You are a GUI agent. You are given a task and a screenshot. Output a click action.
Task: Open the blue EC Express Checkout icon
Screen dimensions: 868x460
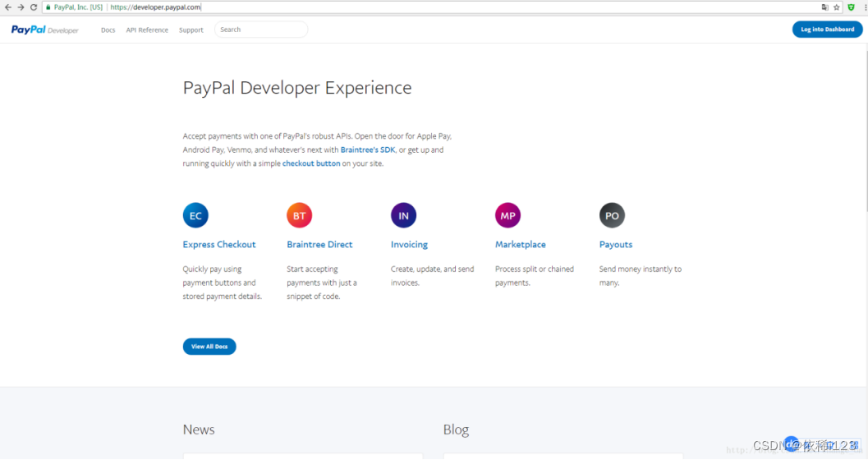[x=195, y=215]
